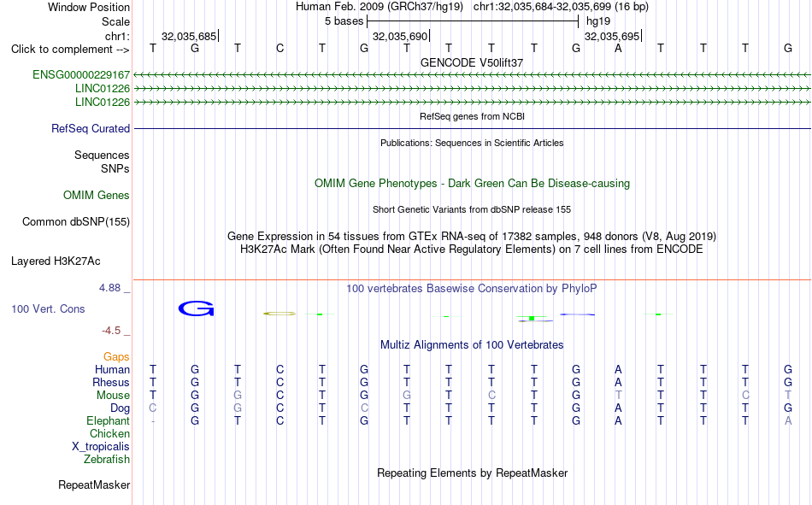
Task: Click the RepeatMasker track label
Action: 94,484
